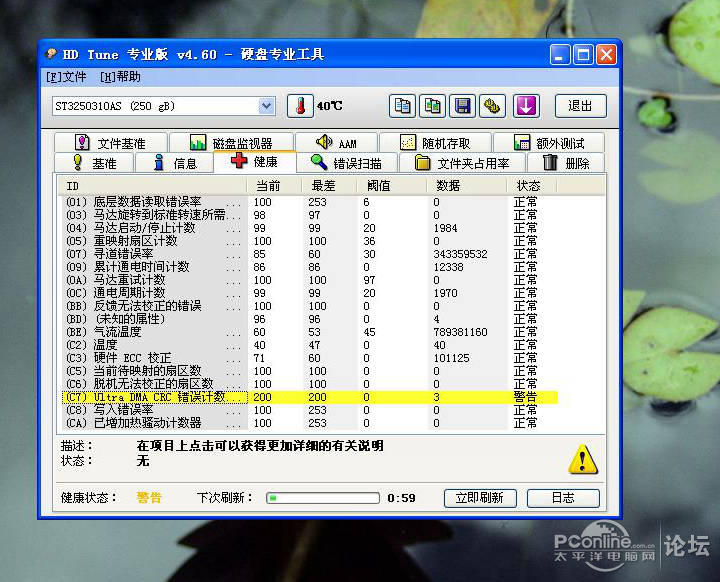Switch to the AAM tab
720x582 pixels.
(x=337, y=143)
